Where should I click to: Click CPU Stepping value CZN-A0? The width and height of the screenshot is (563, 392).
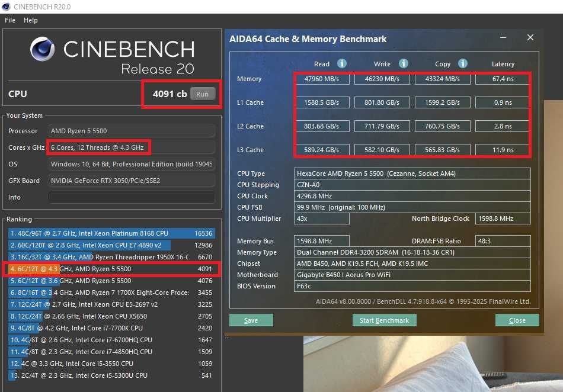(412, 185)
